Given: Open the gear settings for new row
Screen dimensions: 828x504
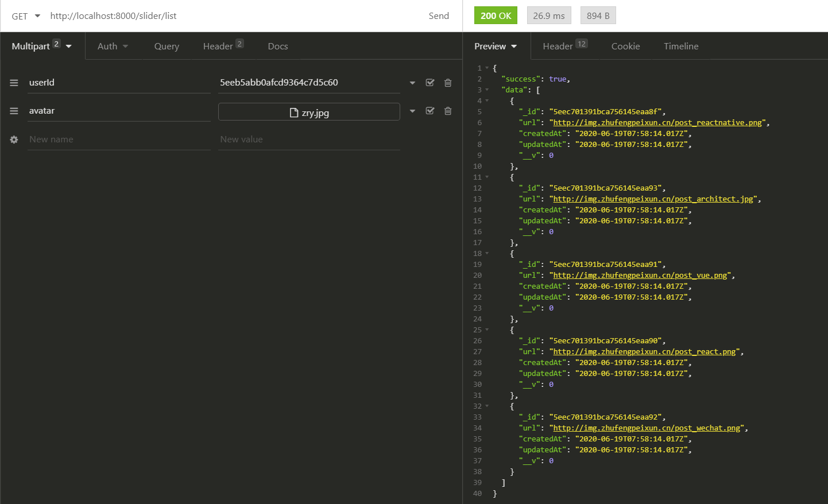Looking at the screenshot, I should point(14,139).
